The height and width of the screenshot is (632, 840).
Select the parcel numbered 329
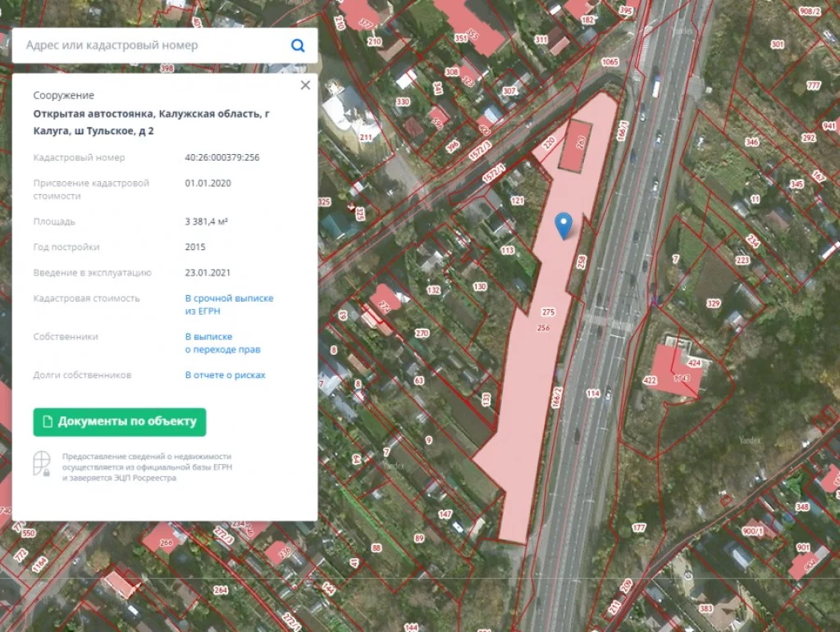pyautogui.click(x=713, y=304)
